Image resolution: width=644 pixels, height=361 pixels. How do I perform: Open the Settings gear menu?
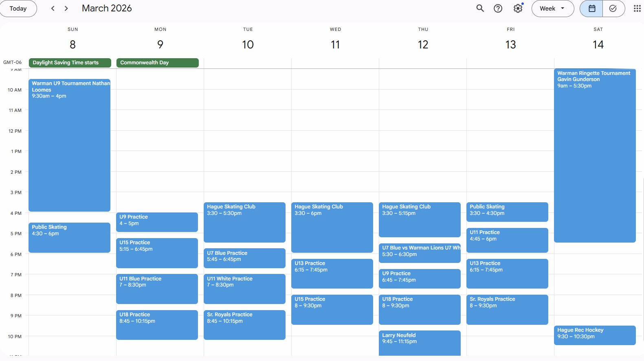coord(518,9)
